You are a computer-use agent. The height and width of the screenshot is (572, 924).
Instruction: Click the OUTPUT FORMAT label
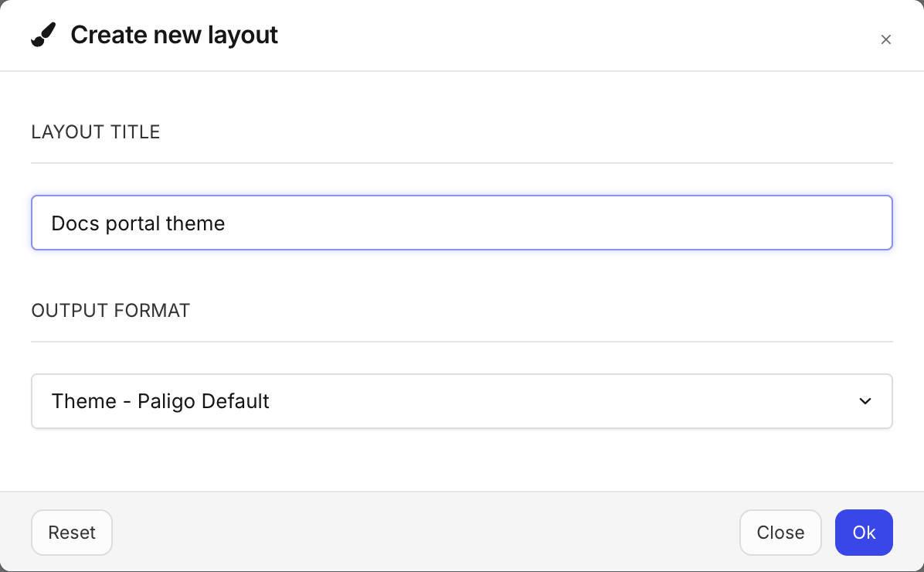click(x=110, y=311)
